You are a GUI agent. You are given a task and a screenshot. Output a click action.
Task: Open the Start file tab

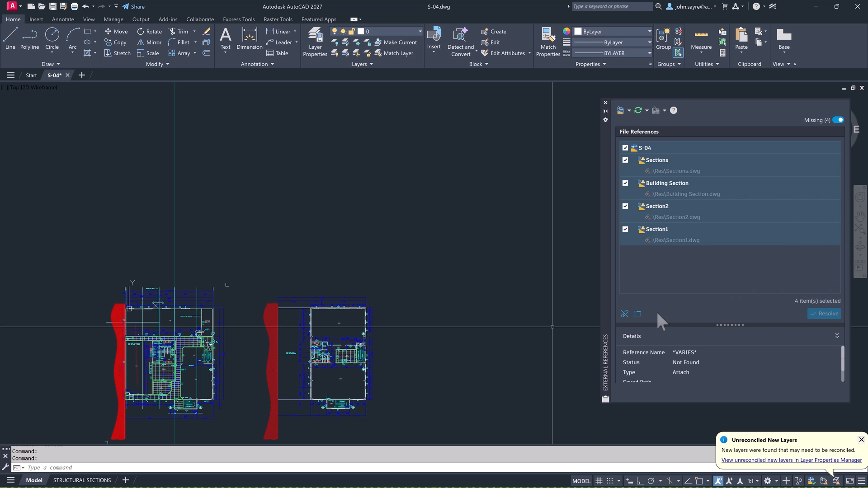31,75
